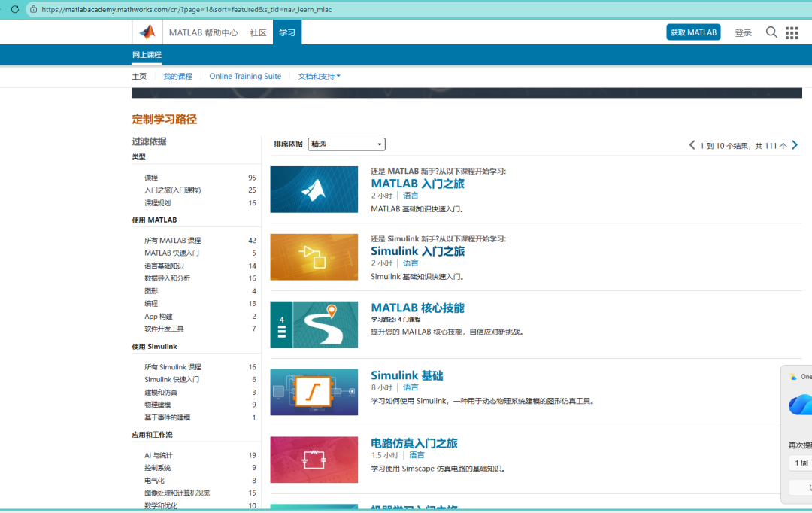Click the MathWorks logo icon

(147, 32)
